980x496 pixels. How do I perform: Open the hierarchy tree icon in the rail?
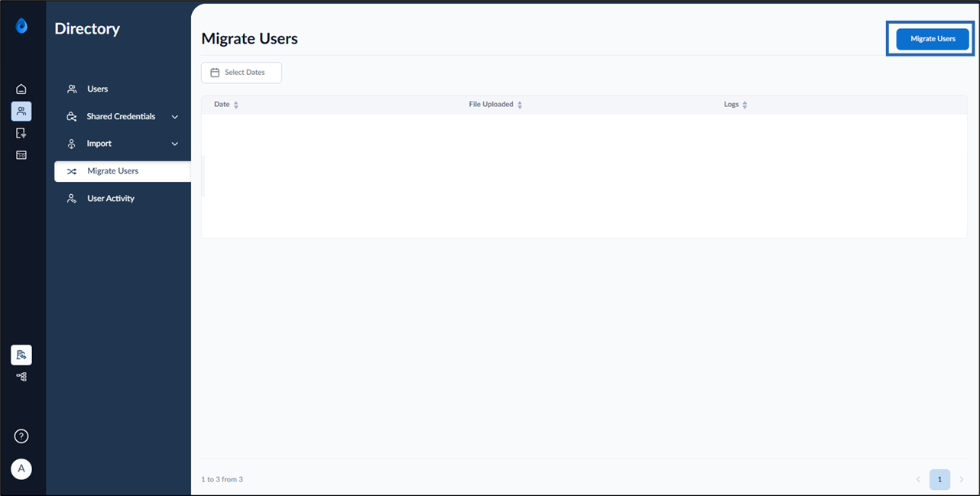21,377
